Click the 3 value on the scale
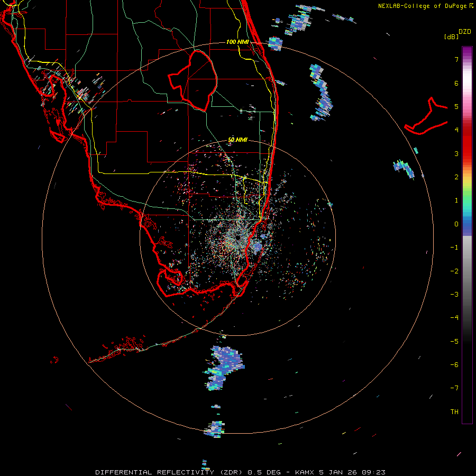The image size is (476, 476). [x=456, y=153]
